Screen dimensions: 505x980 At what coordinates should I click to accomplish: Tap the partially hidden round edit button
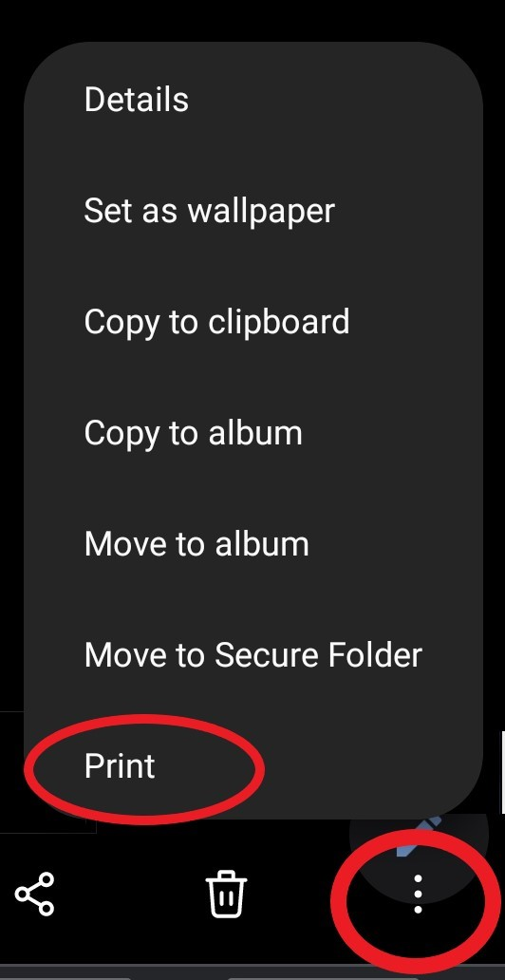(x=420, y=837)
